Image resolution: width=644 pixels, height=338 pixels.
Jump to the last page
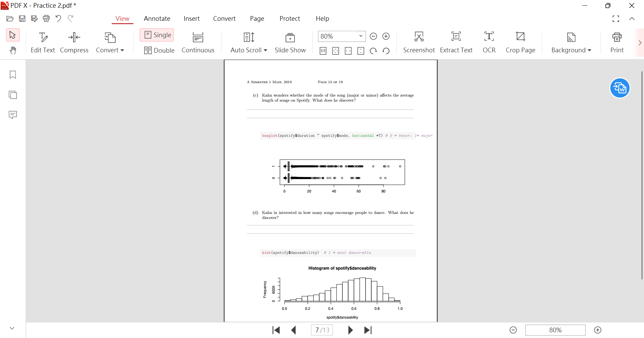pos(368,330)
